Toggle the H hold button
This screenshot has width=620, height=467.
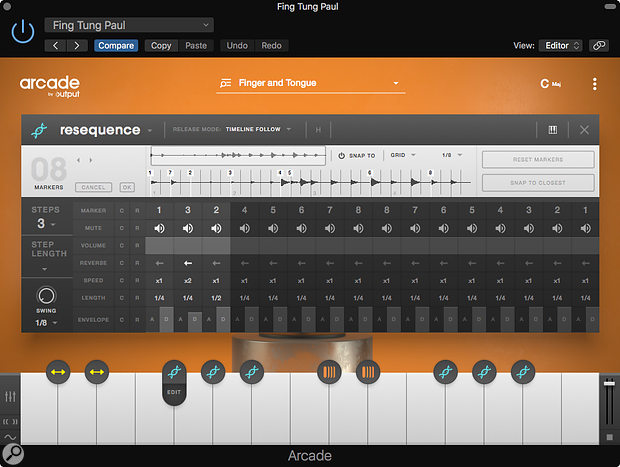(x=318, y=130)
